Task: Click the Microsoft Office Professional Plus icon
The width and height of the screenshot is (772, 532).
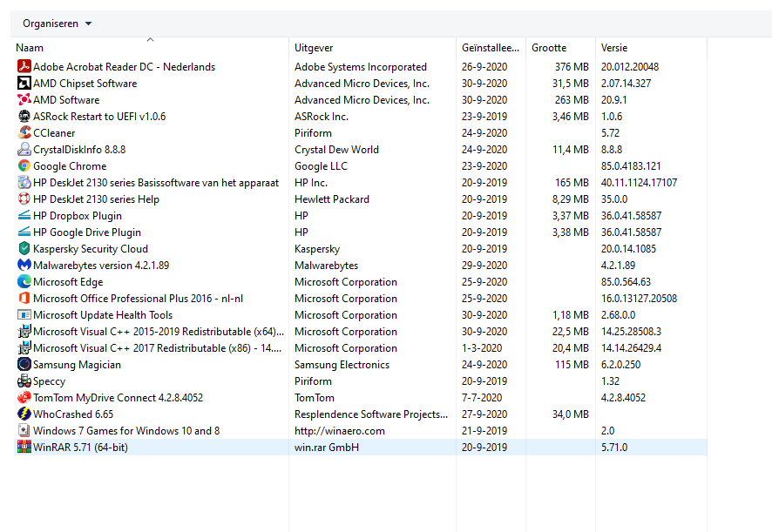Action: (x=24, y=299)
